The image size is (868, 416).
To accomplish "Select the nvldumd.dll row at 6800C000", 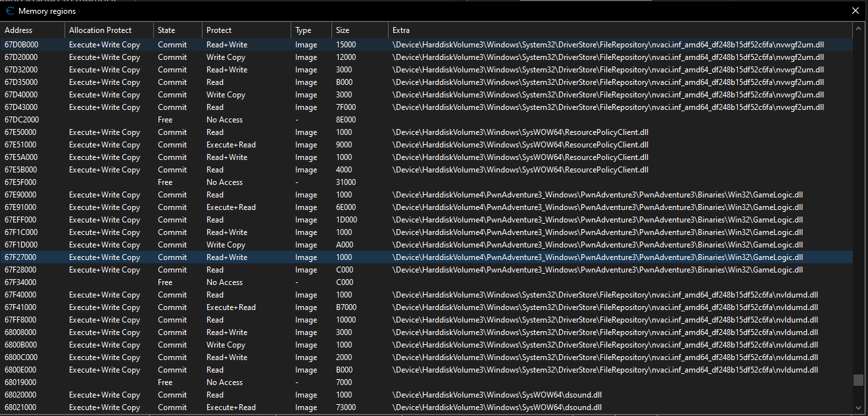I will [x=426, y=357].
